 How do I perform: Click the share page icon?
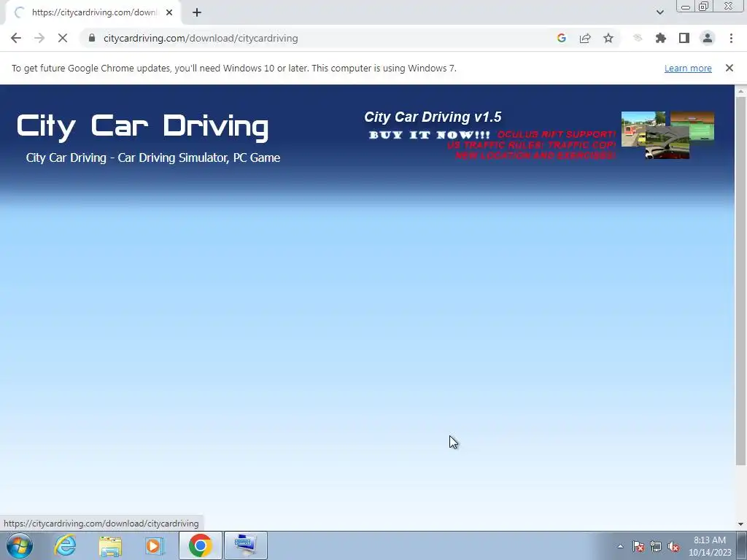coord(585,38)
